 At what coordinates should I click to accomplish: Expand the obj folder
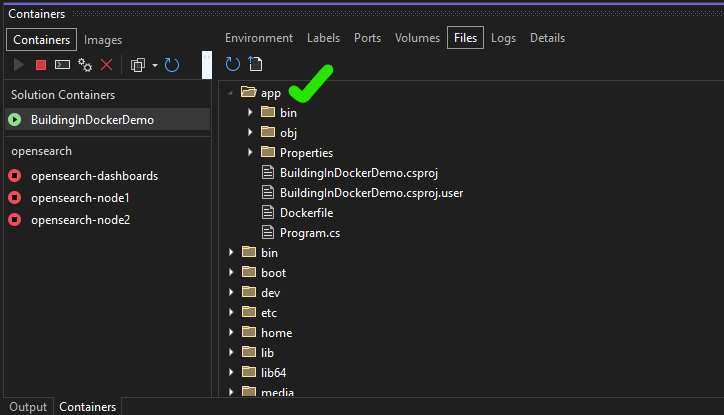tap(250, 132)
